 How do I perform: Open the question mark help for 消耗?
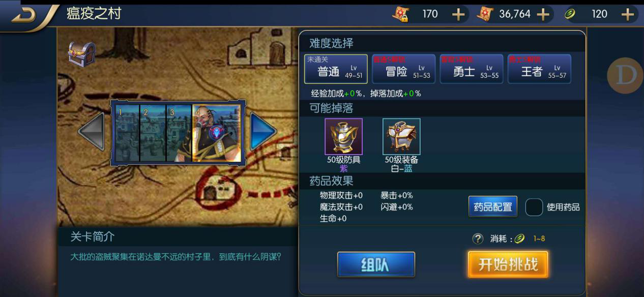click(478, 239)
